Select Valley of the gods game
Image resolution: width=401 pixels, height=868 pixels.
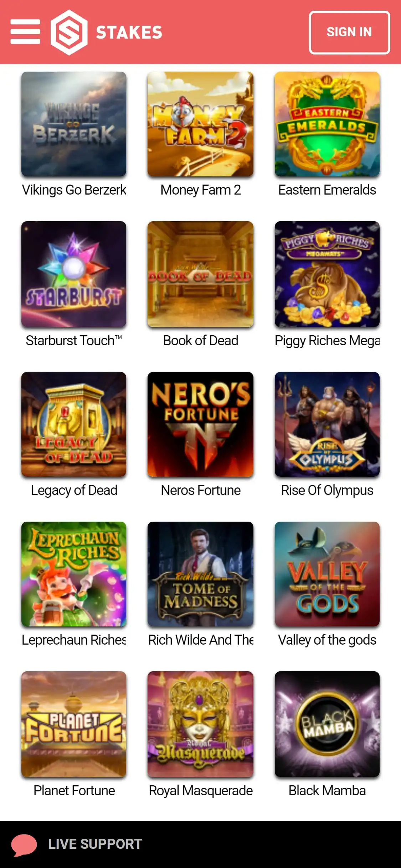[x=327, y=574]
